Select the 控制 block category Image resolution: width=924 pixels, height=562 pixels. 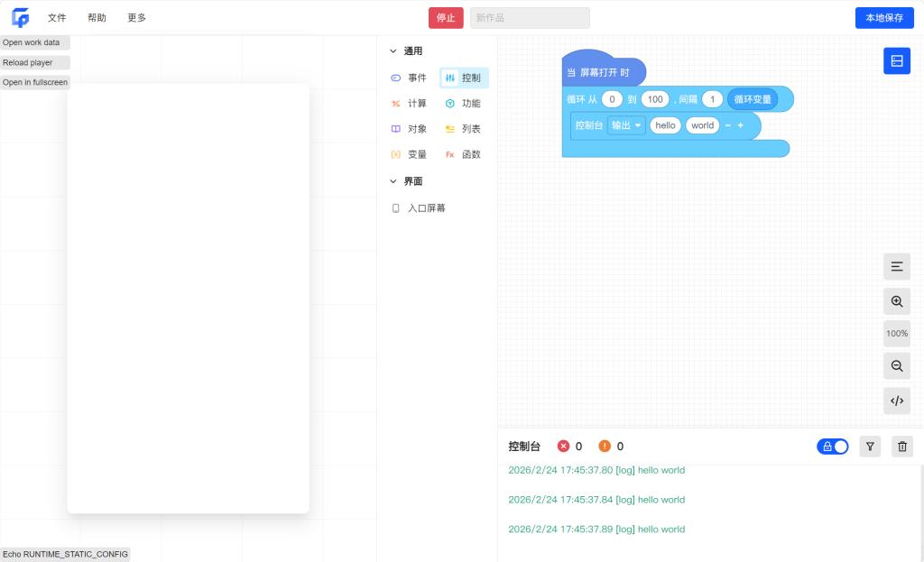[464, 78]
